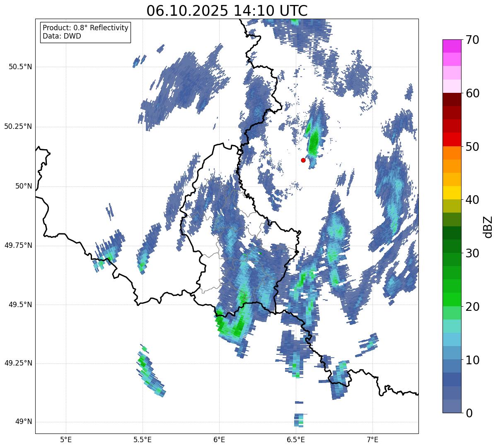Click the "Product: 0.8° Reflectivity" text

coord(86,28)
